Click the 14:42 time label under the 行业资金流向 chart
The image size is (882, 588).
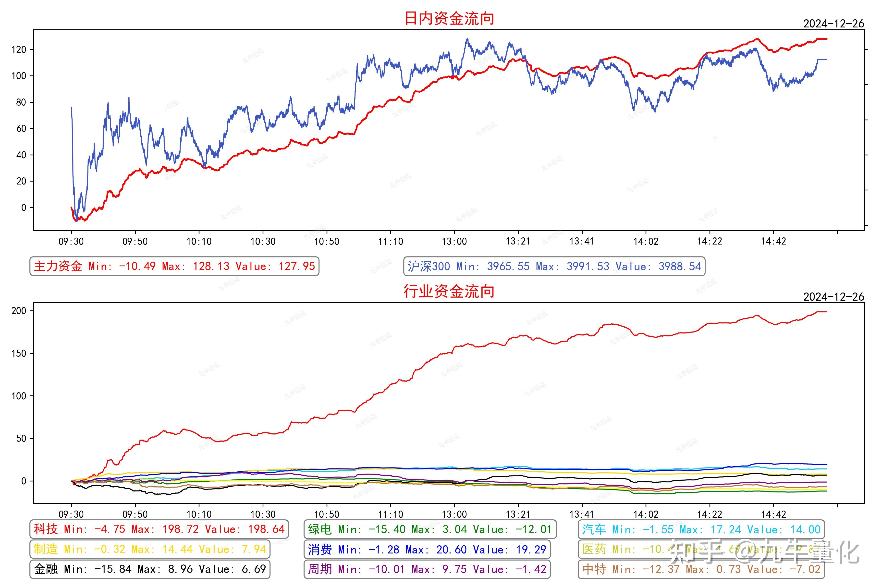[773, 514]
